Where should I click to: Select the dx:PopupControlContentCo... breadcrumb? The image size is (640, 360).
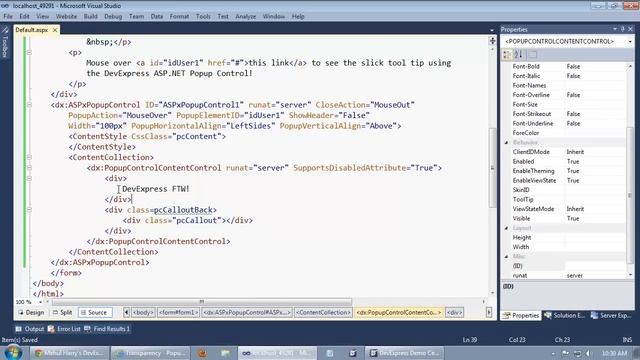tap(399, 312)
